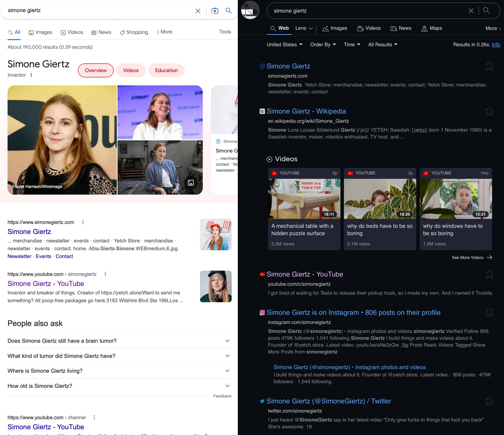Click Frazer Harrison/WireImage portrait photo
The width and height of the screenshot is (504, 435).
62,140
